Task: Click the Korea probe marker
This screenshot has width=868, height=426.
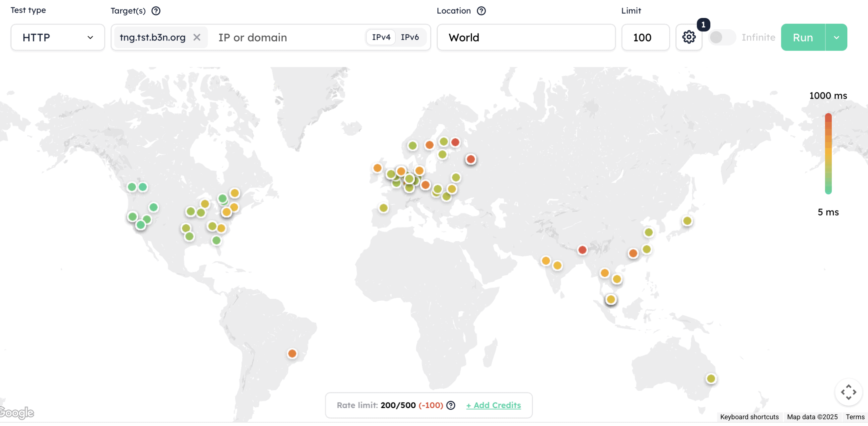Action: click(x=649, y=232)
